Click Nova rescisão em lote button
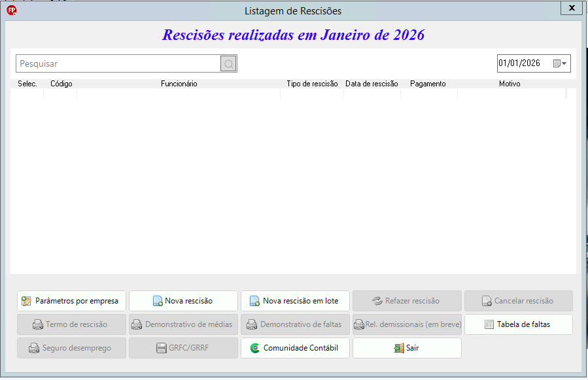Viewport: 588px width, 380px height. pyautogui.click(x=295, y=301)
